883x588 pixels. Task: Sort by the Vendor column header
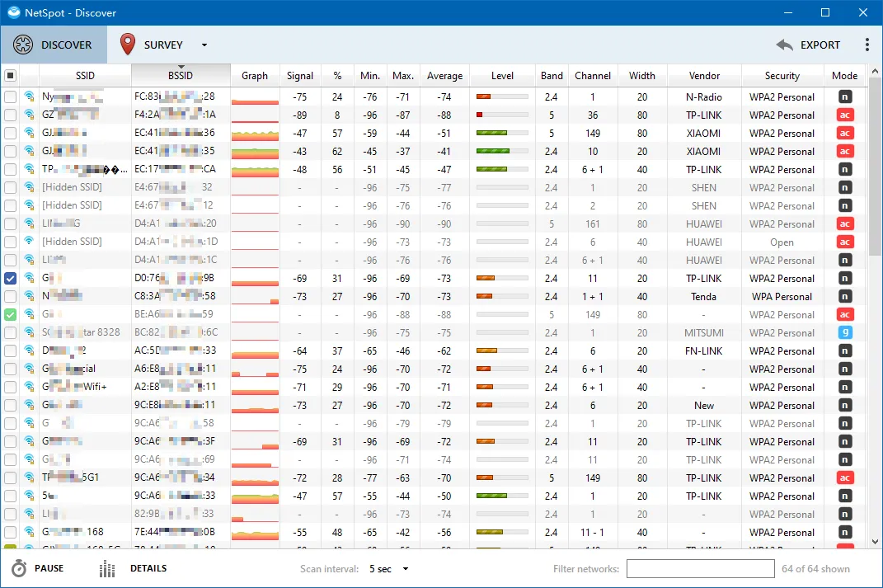coord(704,76)
